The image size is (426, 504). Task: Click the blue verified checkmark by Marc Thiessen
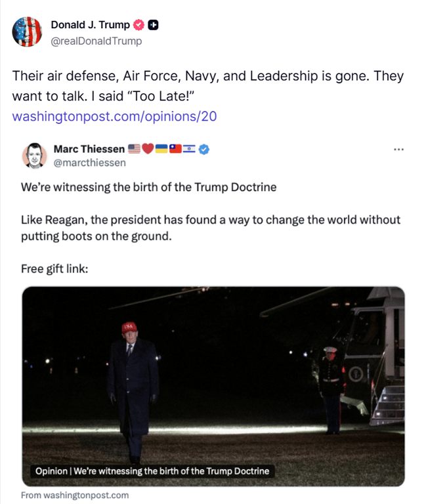205,149
